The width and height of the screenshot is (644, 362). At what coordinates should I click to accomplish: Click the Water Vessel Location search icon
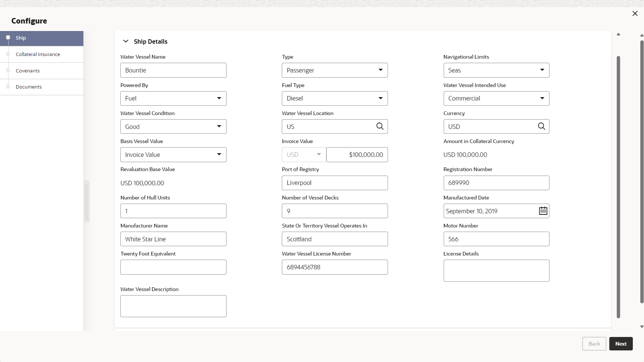(x=380, y=126)
